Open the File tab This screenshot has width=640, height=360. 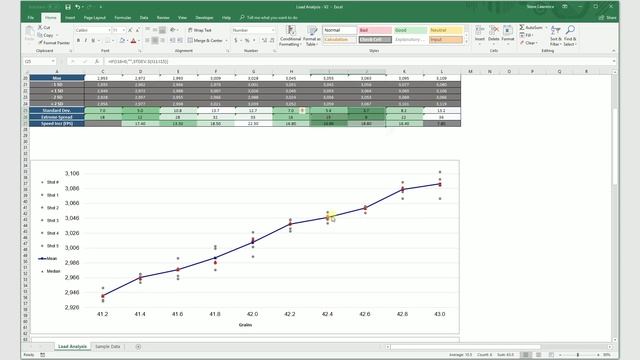click(x=31, y=18)
